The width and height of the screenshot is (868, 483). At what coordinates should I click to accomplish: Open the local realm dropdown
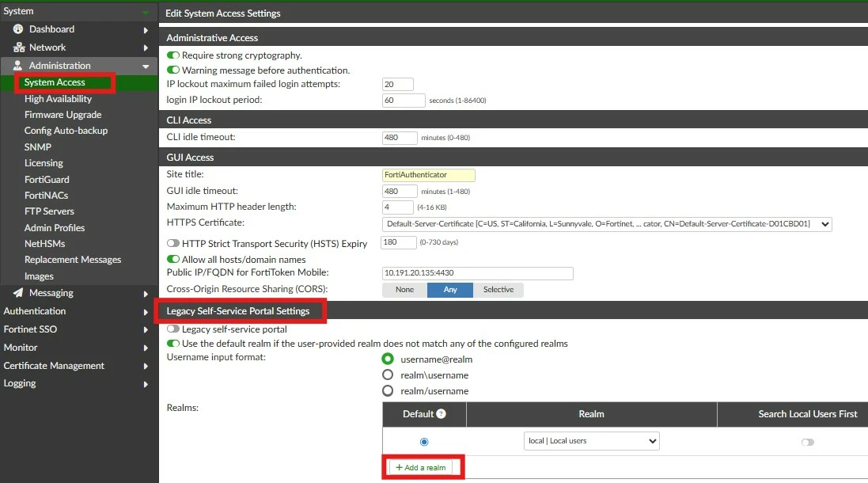[x=591, y=441]
